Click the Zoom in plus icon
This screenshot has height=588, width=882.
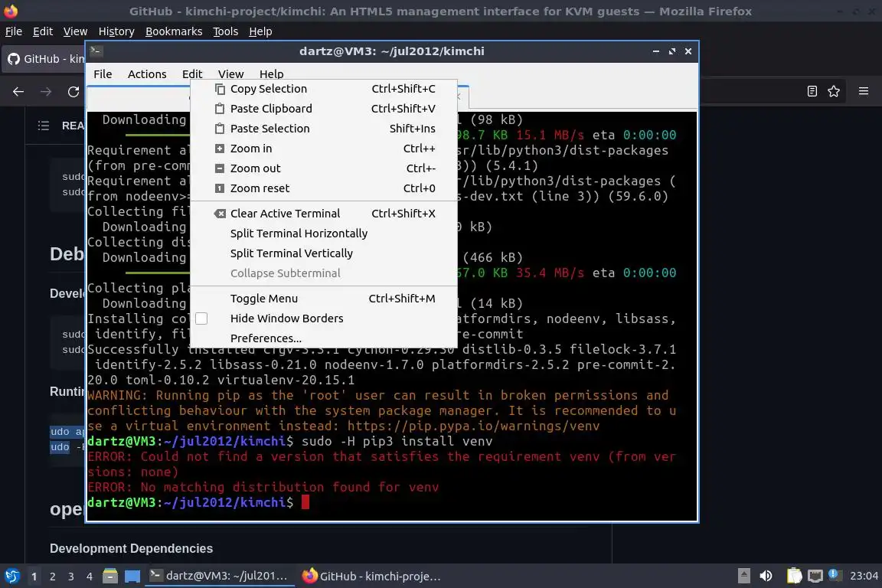(x=220, y=149)
